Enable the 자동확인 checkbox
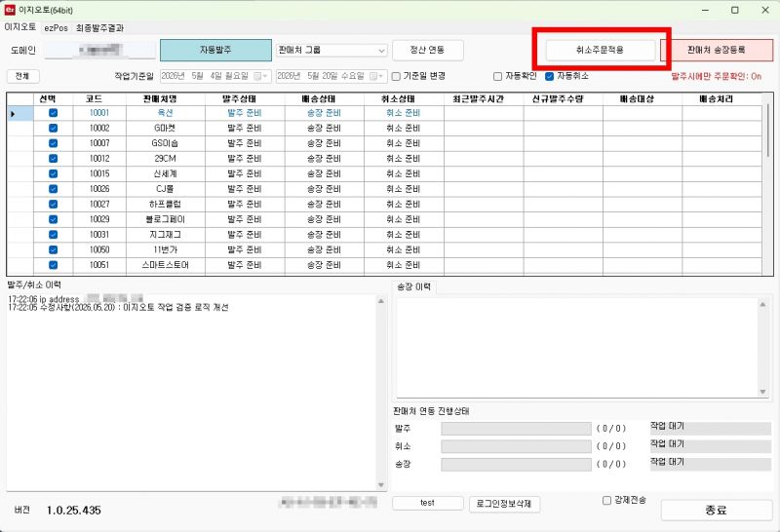780x532 pixels. (x=497, y=76)
